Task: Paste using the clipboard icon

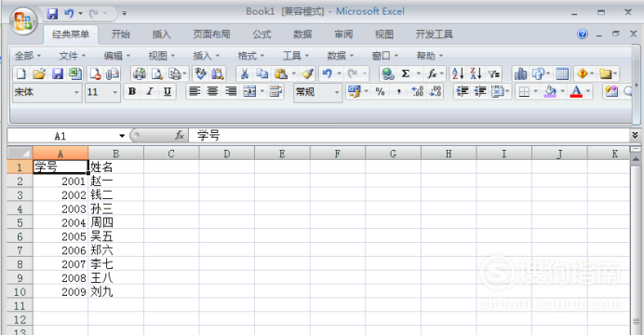Action: point(281,74)
